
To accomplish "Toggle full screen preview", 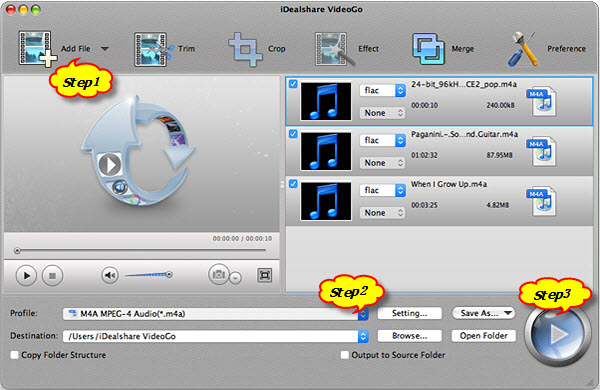I will tap(264, 275).
